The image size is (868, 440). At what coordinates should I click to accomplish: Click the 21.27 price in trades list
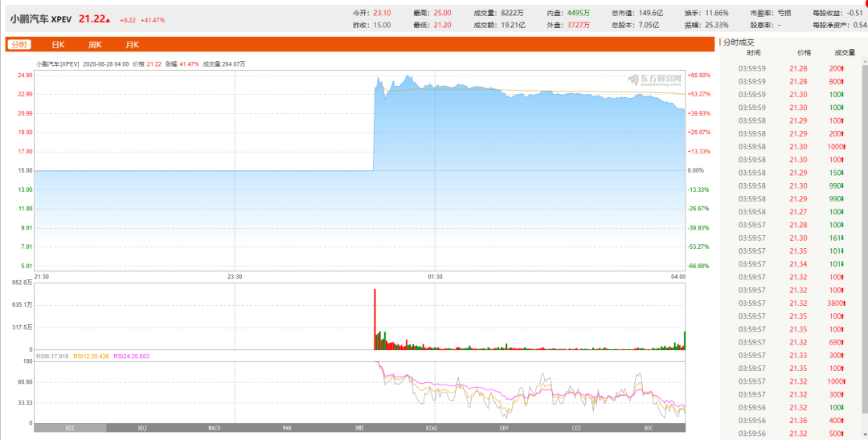click(x=798, y=212)
